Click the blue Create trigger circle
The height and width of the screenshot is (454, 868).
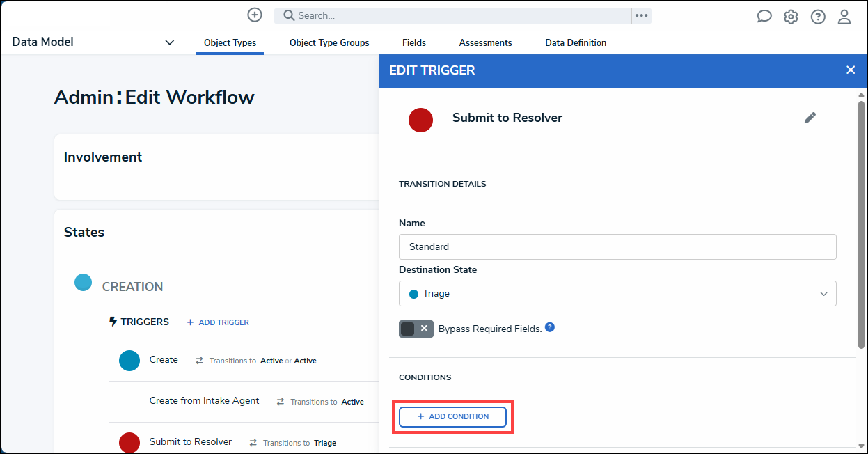[129, 361]
